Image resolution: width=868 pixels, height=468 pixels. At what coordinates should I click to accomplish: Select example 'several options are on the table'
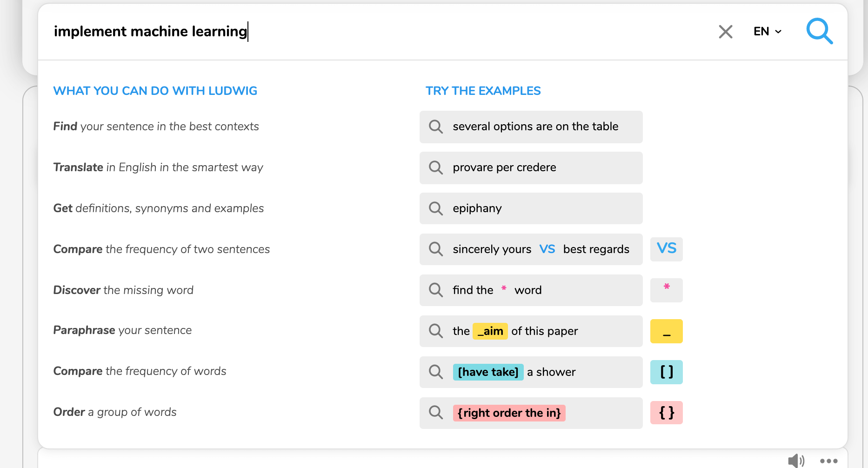pyautogui.click(x=531, y=127)
